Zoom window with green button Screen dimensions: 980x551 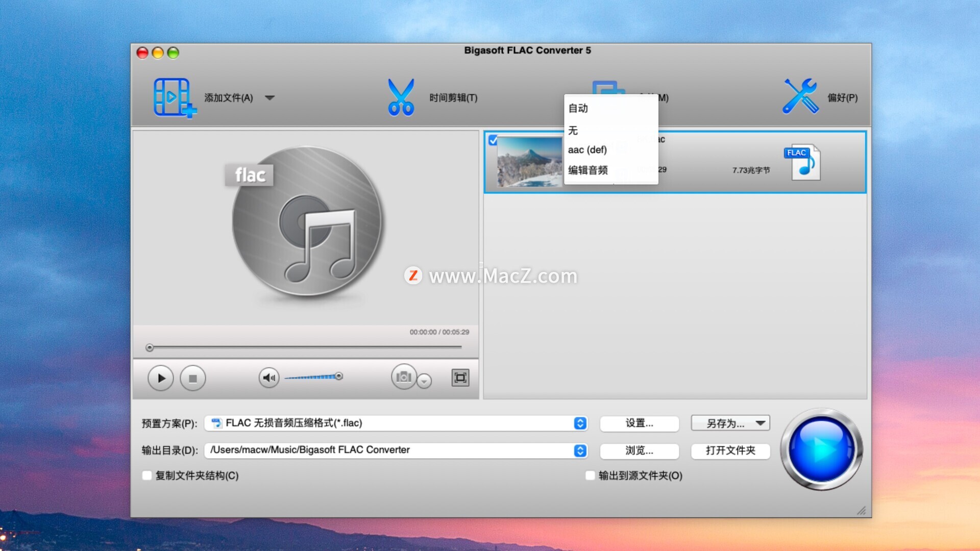173,53
